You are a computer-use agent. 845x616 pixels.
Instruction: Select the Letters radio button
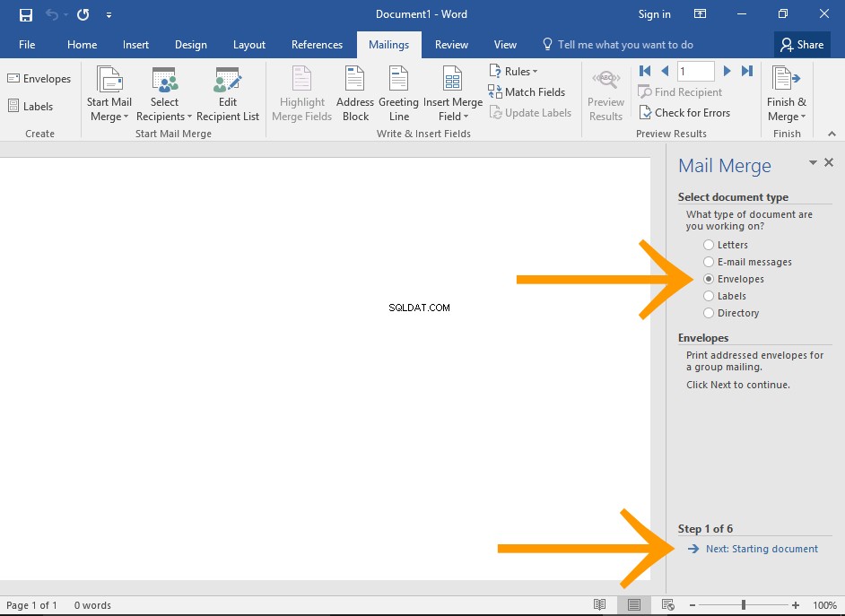tap(708, 245)
